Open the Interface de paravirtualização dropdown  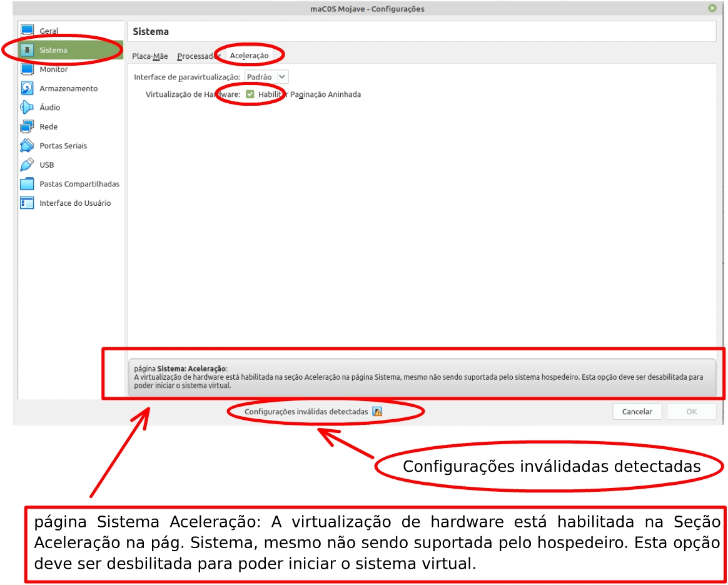(266, 76)
